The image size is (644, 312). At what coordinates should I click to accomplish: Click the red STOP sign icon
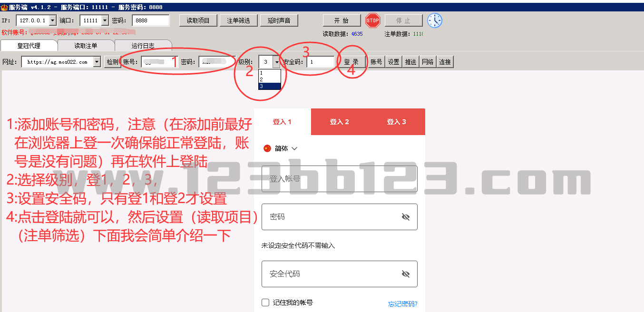click(x=373, y=20)
